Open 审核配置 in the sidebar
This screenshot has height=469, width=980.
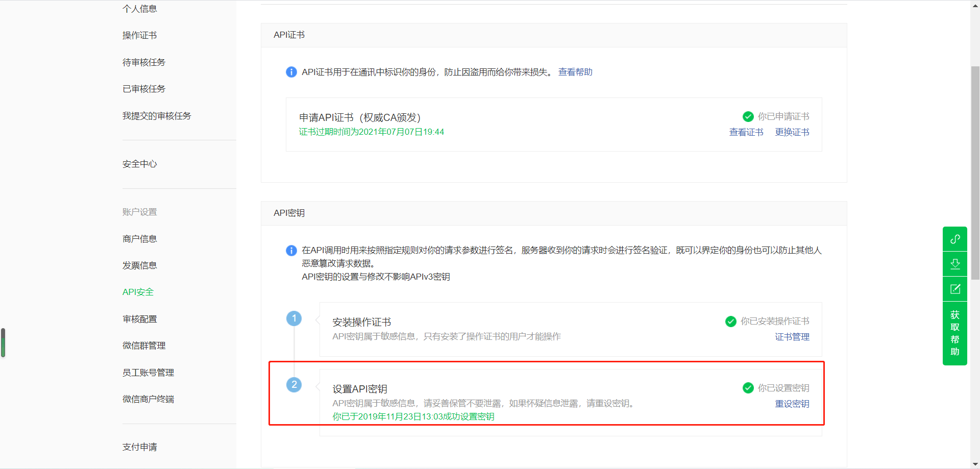(140, 319)
